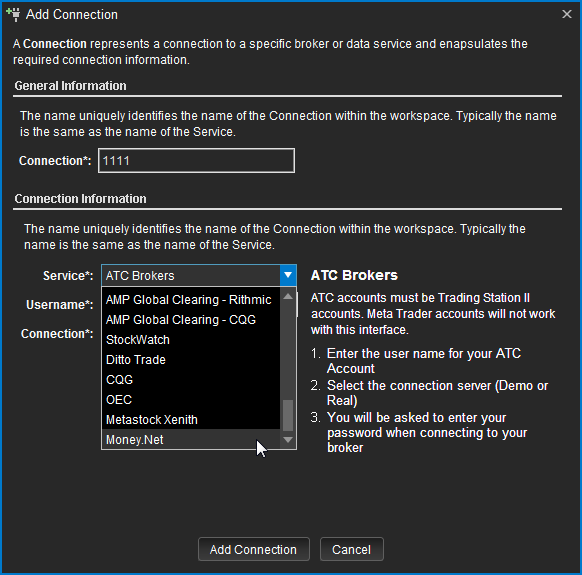Close the Add Connection dialog
This screenshot has width=582, height=575.
566,14
